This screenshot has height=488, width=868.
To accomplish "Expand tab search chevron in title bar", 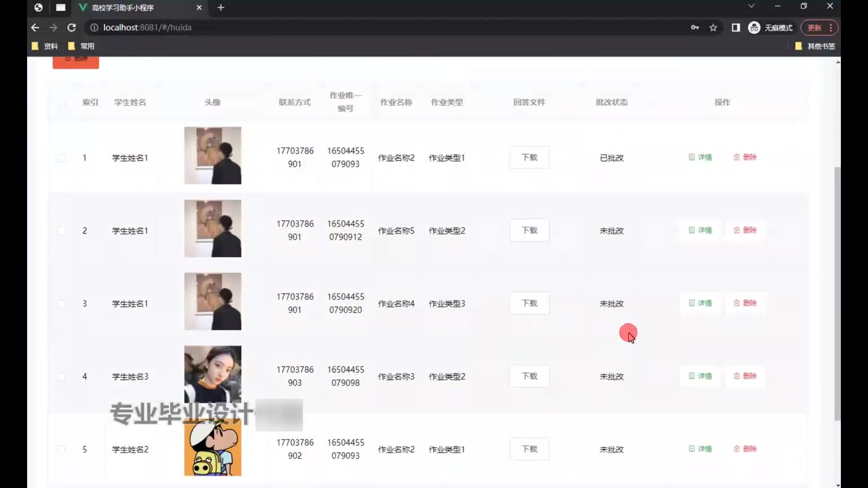I will [x=751, y=6].
